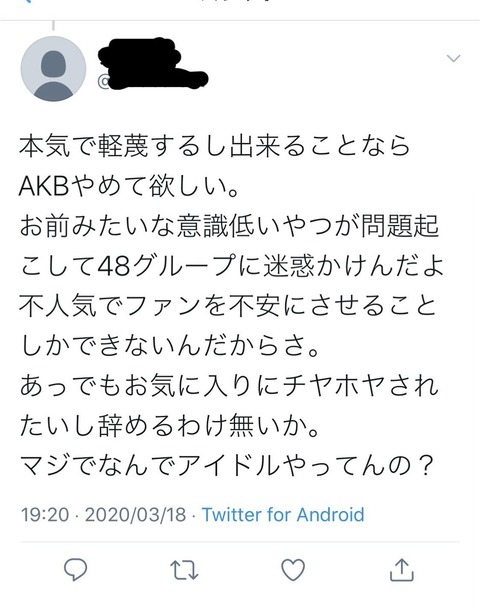Go back using the blue arrow at top
Image resolution: width=480 pixels, height=608 pixels.
27,1
